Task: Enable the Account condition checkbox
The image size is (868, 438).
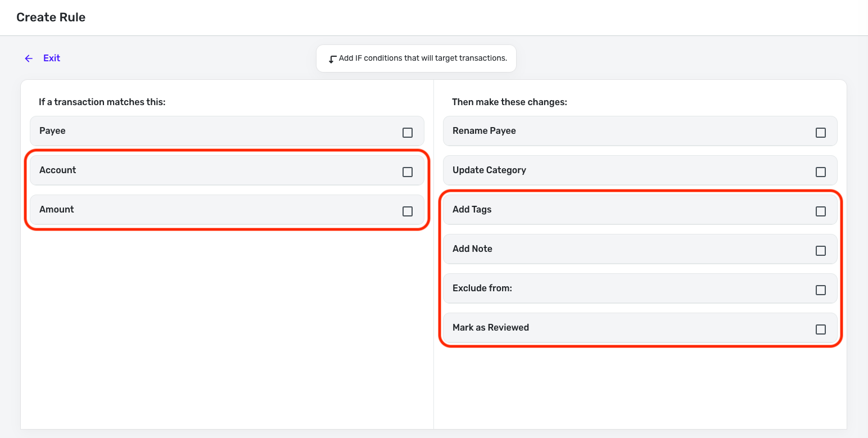Action: click(408, 172)
